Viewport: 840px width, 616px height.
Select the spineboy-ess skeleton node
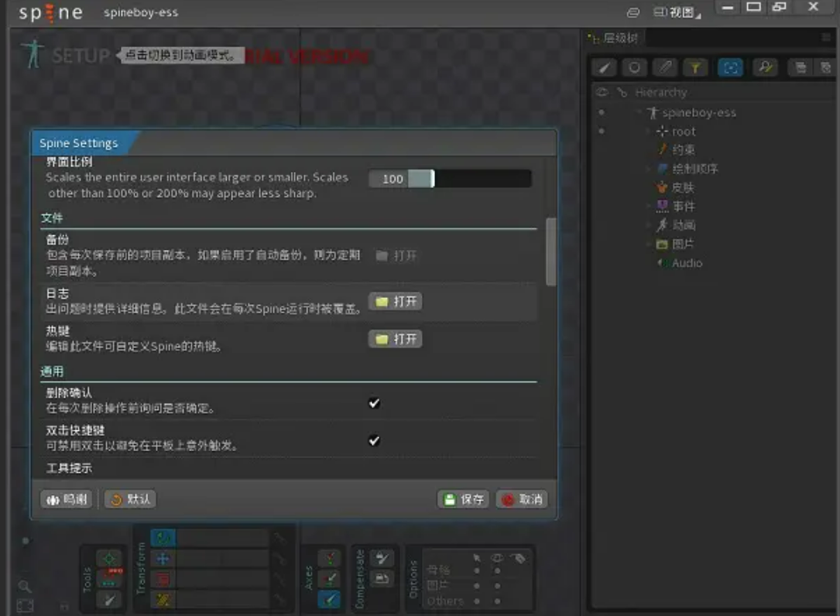point(698,112)
